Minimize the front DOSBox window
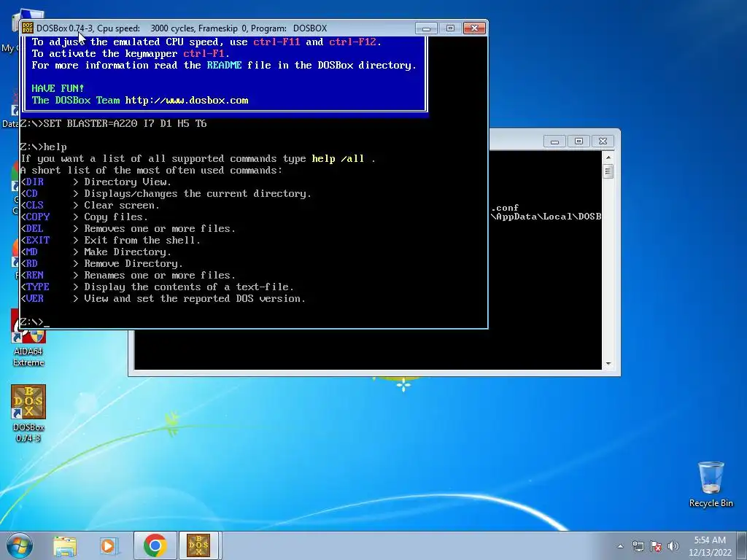Screen dimensions: 747x560 click(426, 28)
